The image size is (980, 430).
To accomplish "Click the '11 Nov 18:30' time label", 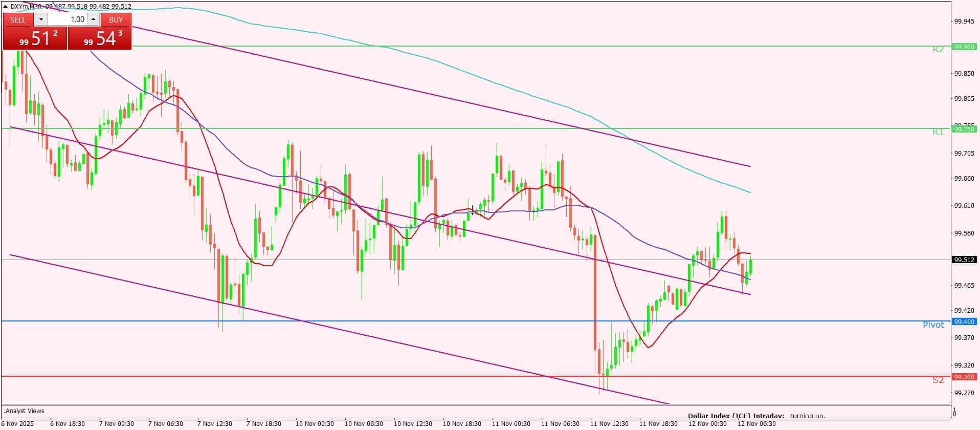I will (658, 423).
